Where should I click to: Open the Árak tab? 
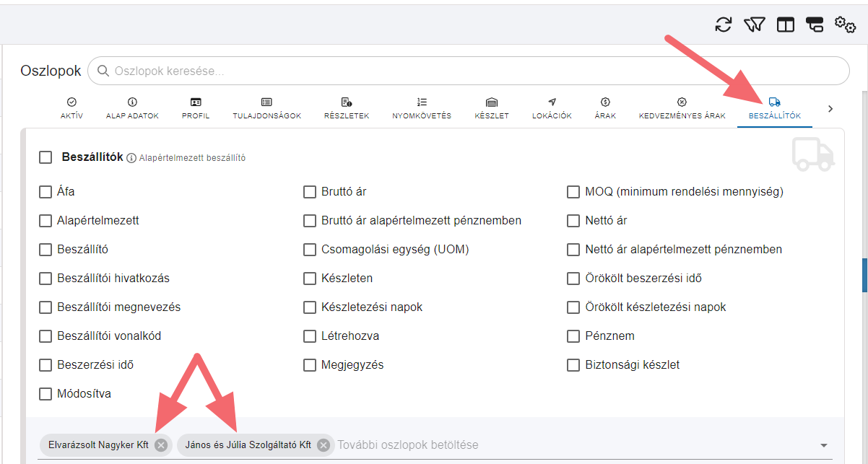(x=605, y=108)
